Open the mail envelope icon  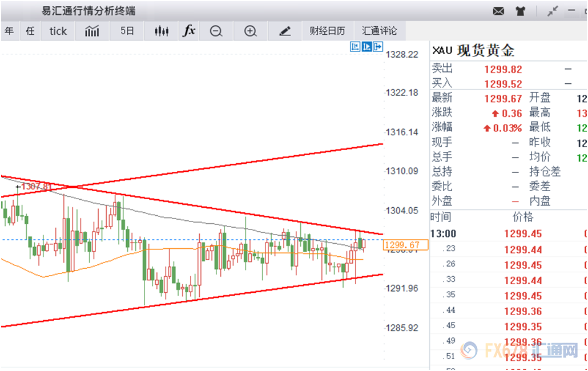[x=498, y=11]
